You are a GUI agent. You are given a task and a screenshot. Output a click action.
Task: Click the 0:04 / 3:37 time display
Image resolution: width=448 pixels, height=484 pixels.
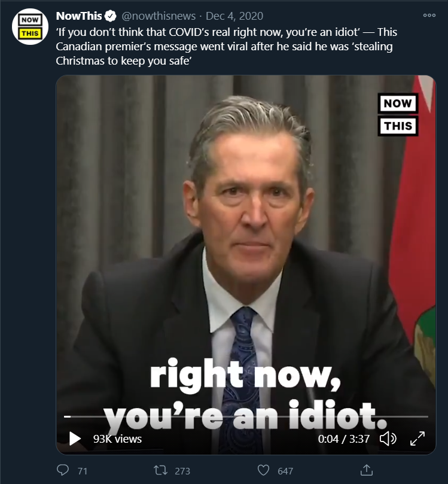coord(343,439)
